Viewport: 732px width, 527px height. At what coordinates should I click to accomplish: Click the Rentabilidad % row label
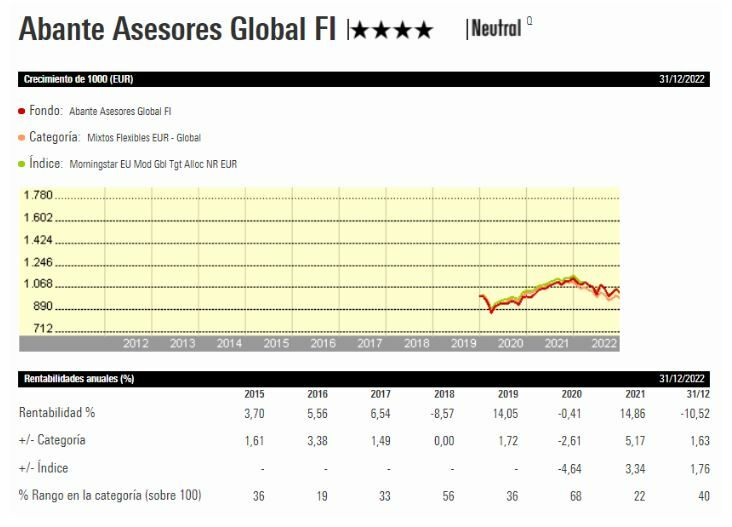click(x=56, y=412)
